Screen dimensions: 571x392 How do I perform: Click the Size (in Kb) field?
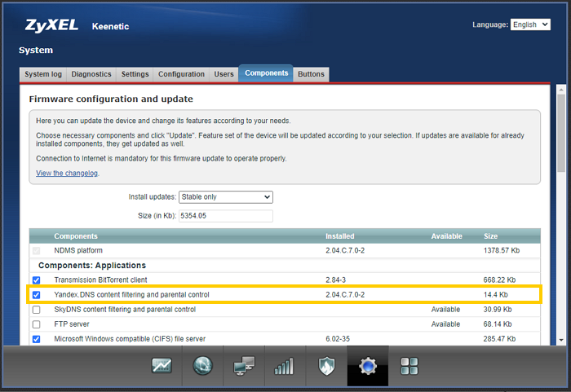pyautogui.click(x=225, y=217)
